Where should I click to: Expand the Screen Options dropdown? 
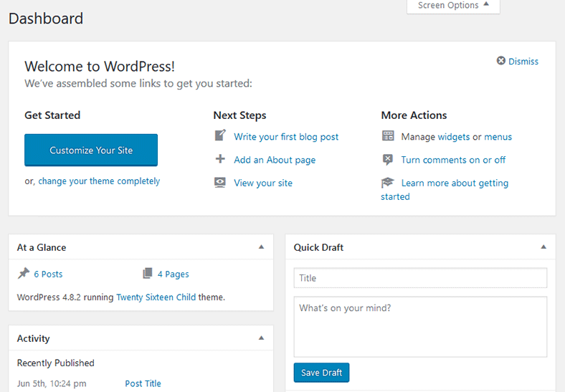[453, 6]
